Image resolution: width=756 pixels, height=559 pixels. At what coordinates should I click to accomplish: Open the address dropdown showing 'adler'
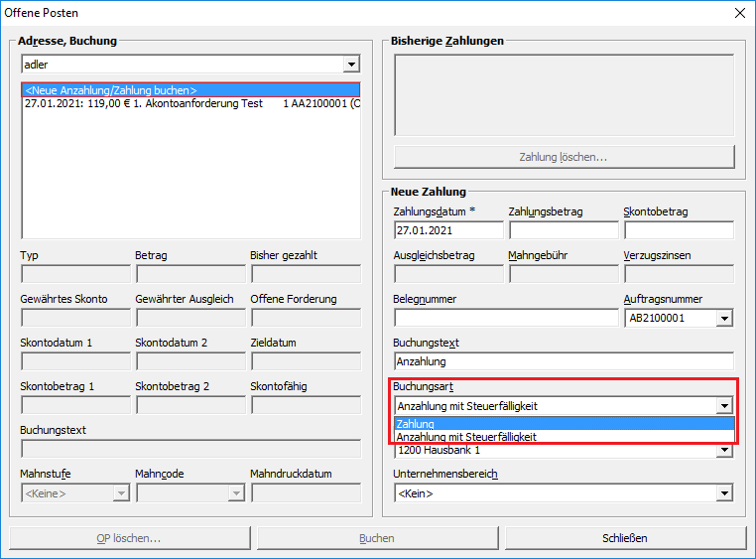(351, 65)
